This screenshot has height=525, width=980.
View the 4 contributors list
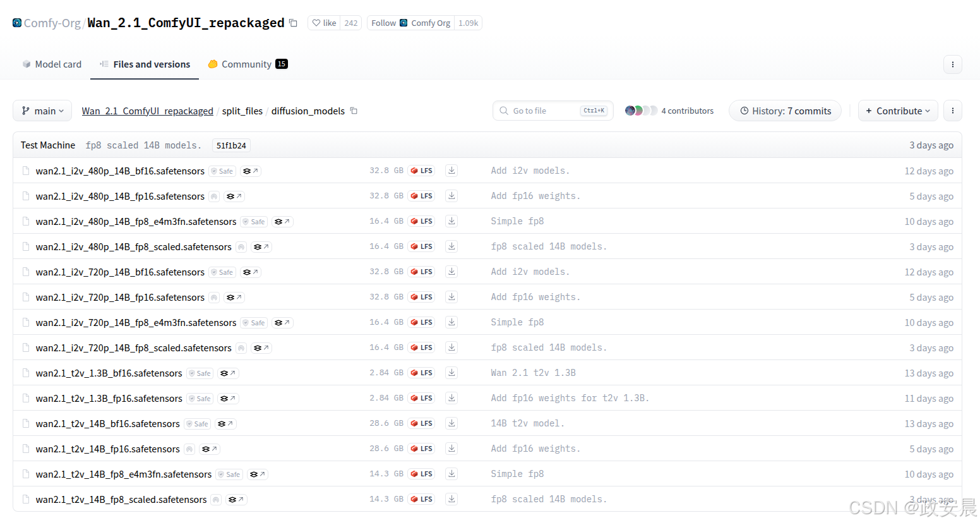click(x=669, y=111)
